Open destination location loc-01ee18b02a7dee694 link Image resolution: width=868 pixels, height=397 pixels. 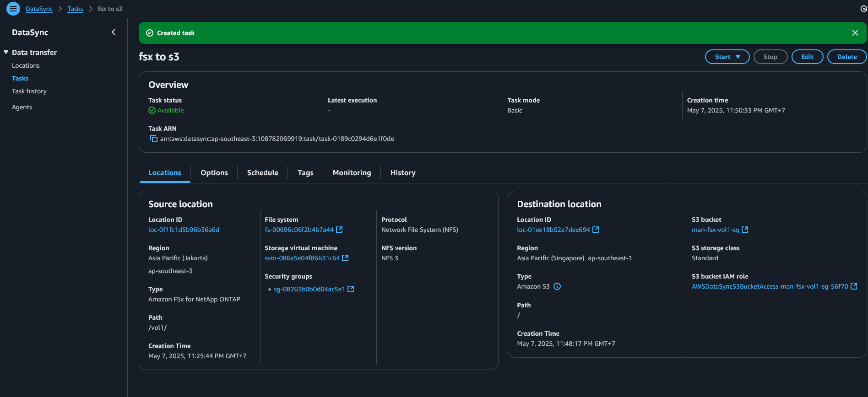[x=553, y=230]
